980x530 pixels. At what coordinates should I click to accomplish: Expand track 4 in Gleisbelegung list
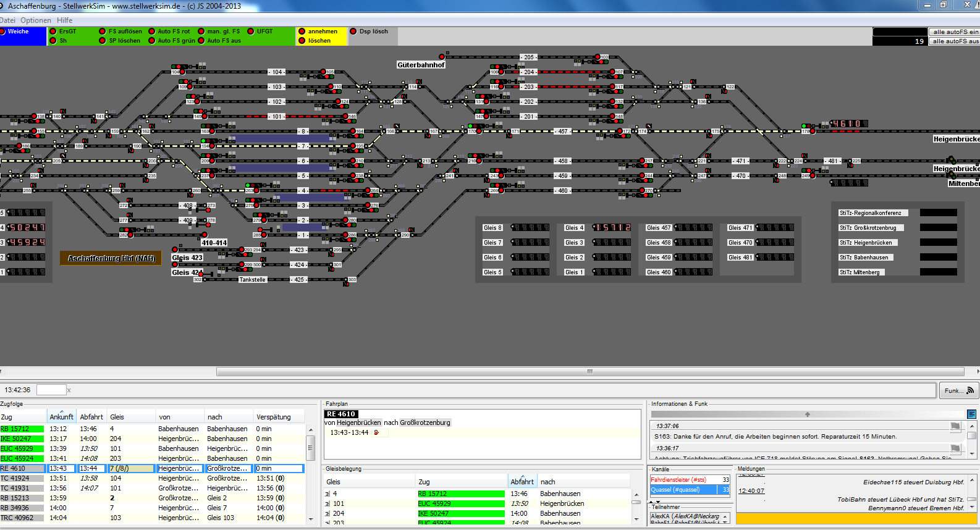tap(327, 494)
